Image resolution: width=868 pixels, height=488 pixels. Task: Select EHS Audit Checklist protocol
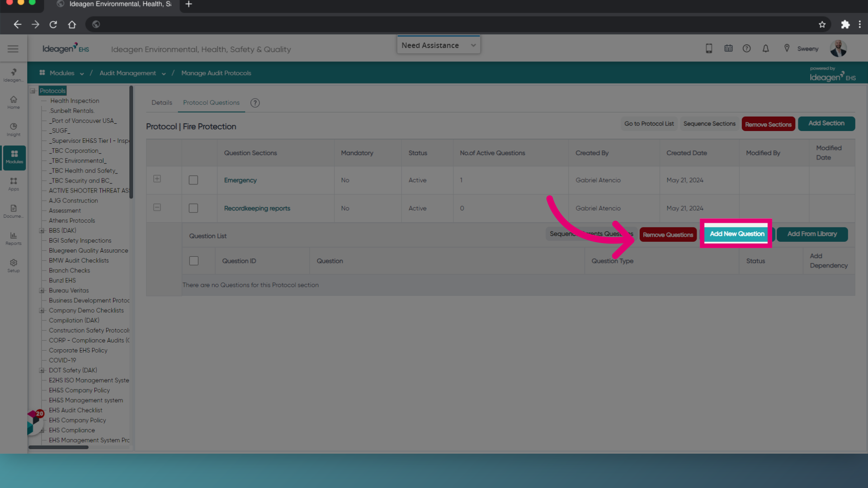pyautogui.click(x=75, y=410)
